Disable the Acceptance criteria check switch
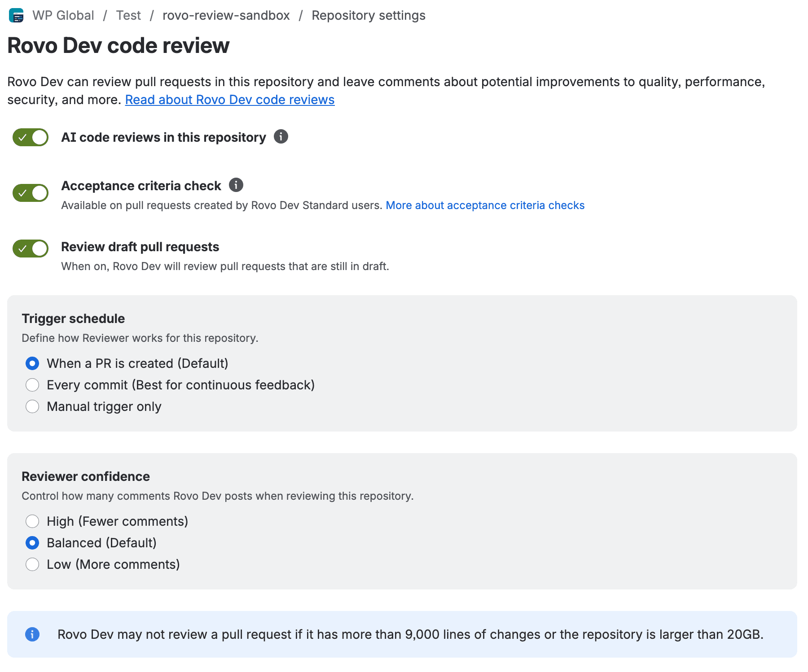 [31, 193]
